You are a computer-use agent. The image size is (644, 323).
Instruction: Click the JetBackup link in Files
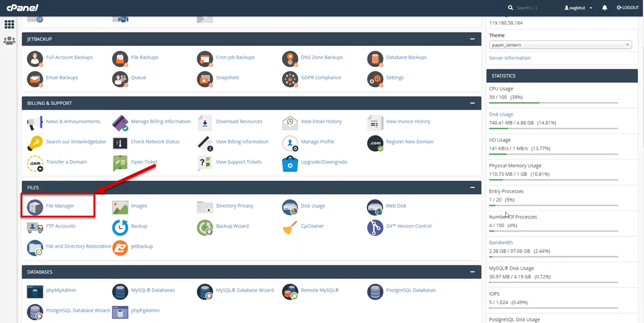[142, 246]
